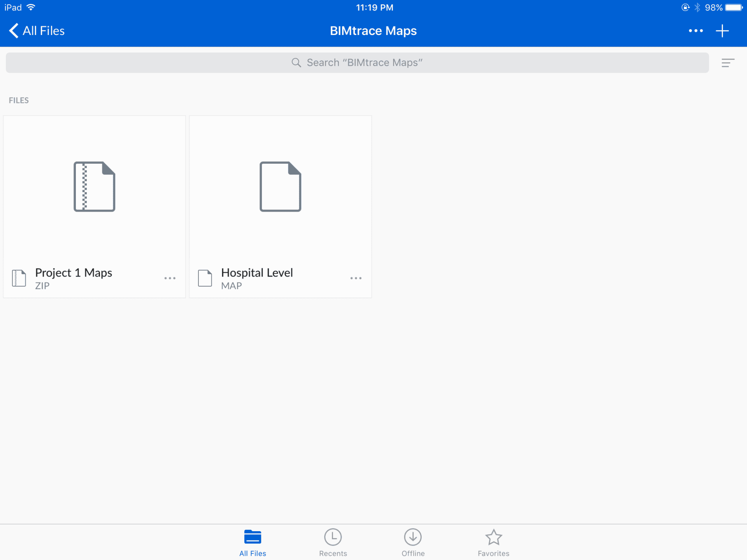
Task: Open Hospital Level map thumbnail
Action: [281, 186]
